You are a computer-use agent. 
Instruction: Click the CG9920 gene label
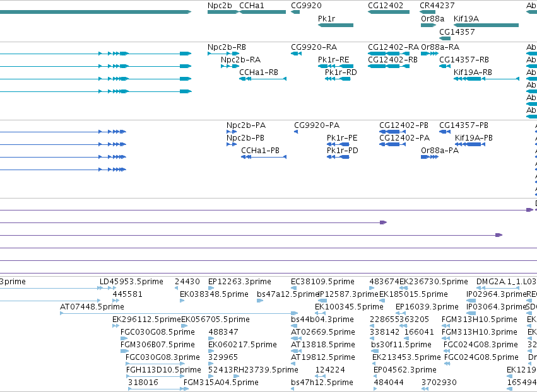306,6
